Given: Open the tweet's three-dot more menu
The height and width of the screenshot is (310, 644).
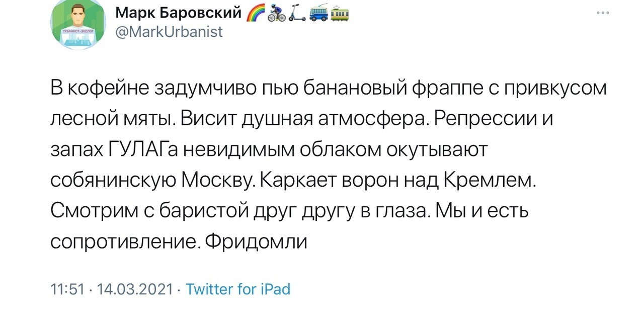Looking at the screenshot, I should tap(602, 14).
